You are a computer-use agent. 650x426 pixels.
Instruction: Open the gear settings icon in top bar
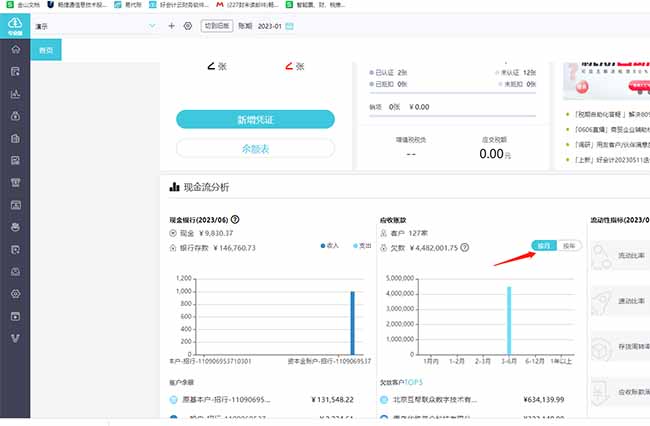[188, 26]
